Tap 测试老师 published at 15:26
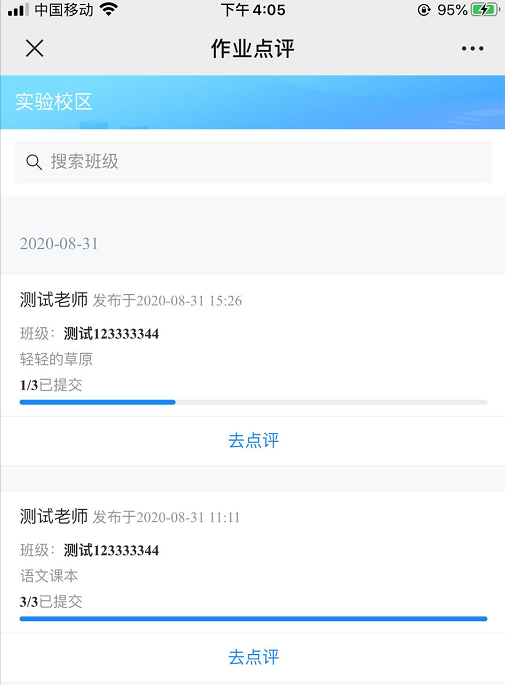Screen dimensions: 505x685 point(54,300)
